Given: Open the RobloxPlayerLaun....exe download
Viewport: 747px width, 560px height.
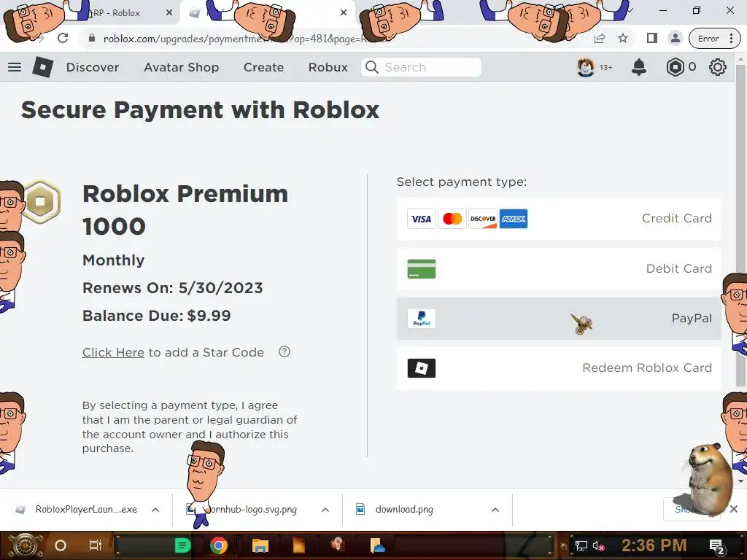Looking at the screenshot, I should pyautogui.click(x=86, y=510).
